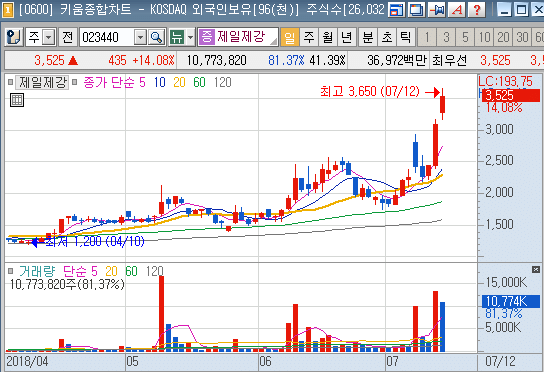This screenshot has width=544, height=372.
Task: Click the green 60 moving average label
Action: point(199,82)
